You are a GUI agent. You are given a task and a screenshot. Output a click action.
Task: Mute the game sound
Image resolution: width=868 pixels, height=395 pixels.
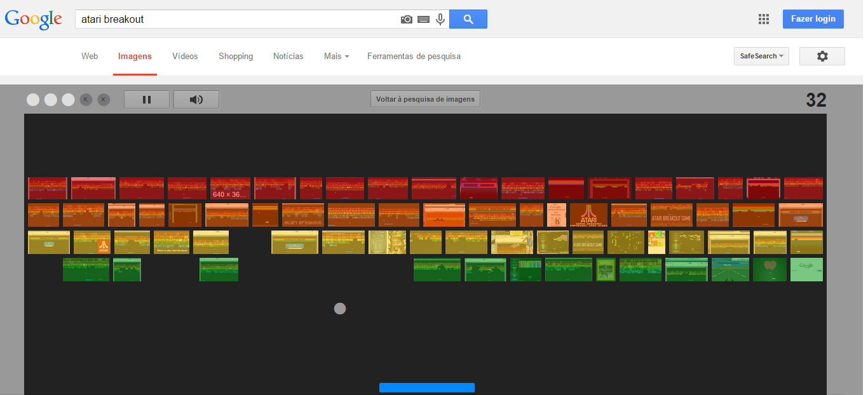(196, 99)
